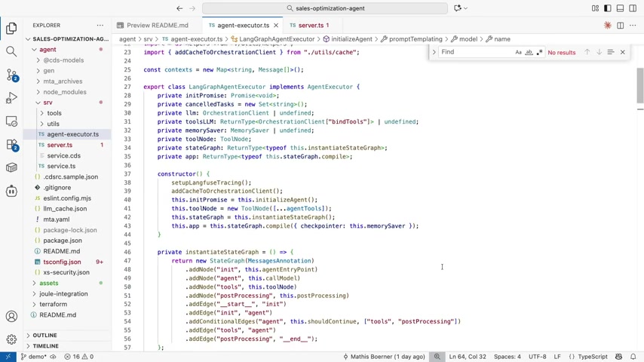Toggle the primary side bar
This screenshot has height=362, width=644.
(x=608, y=8)
